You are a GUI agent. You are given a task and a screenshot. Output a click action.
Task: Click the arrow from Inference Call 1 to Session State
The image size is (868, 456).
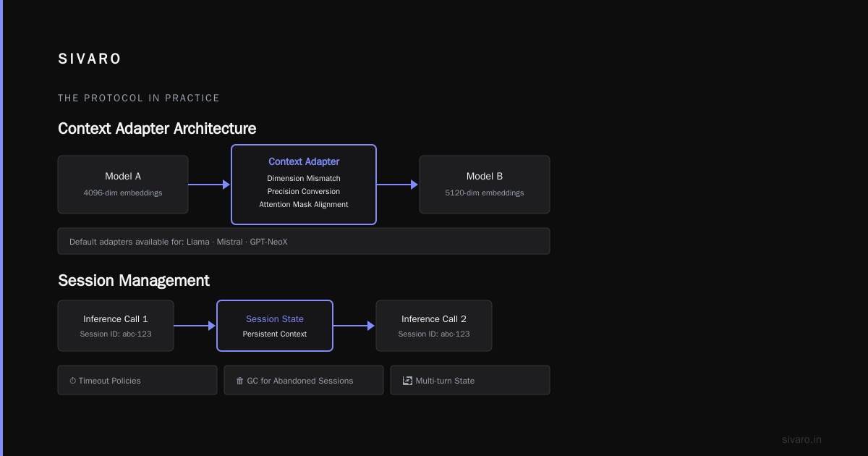pyautogui.click(x=195, y=326)
